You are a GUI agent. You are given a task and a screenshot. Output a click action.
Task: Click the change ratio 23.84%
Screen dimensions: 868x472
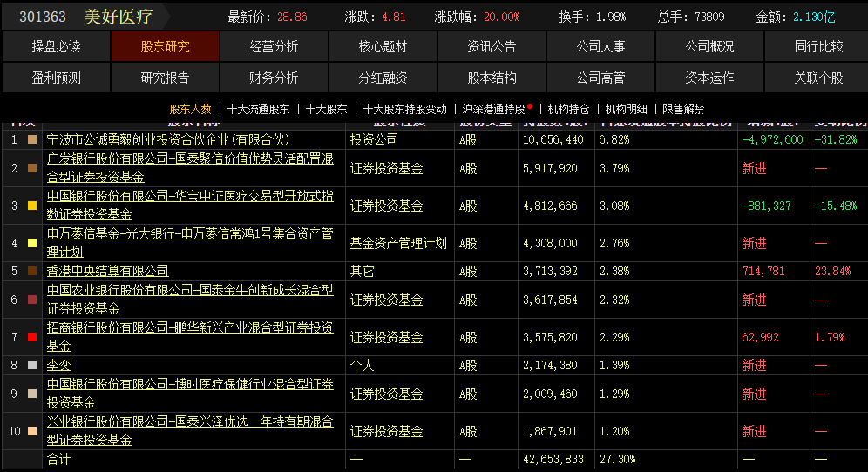pos(832,271)
